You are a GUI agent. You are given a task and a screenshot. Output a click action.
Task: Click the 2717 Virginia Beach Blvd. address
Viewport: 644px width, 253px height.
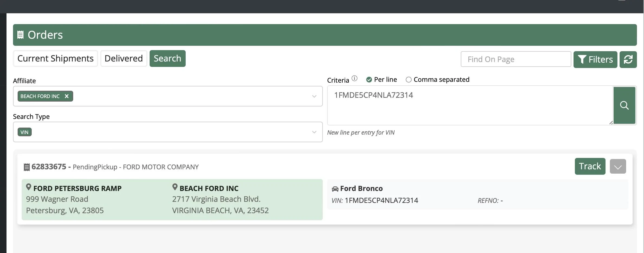[x=216, y=199]
